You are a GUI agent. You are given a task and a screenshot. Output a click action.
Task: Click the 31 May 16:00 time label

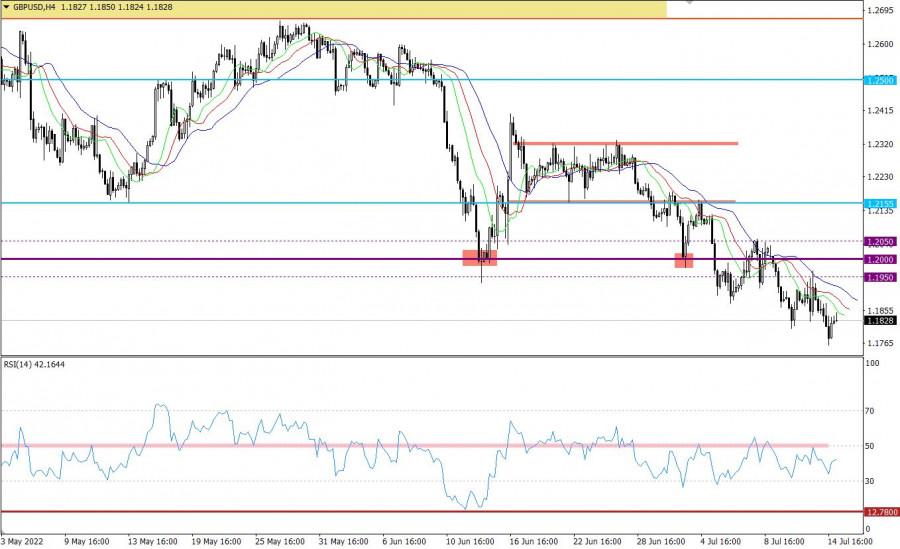(344, 542)
